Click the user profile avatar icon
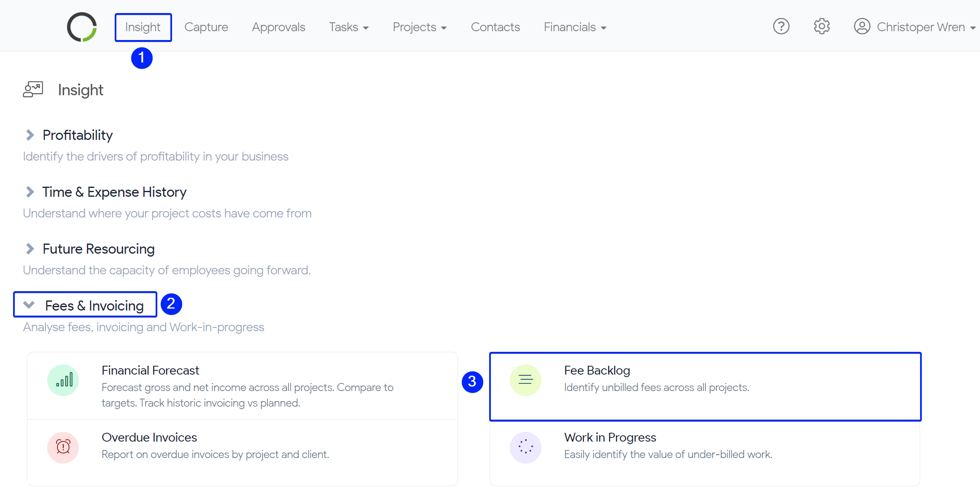This screenshot has height=493, width=980. (862, 27)
